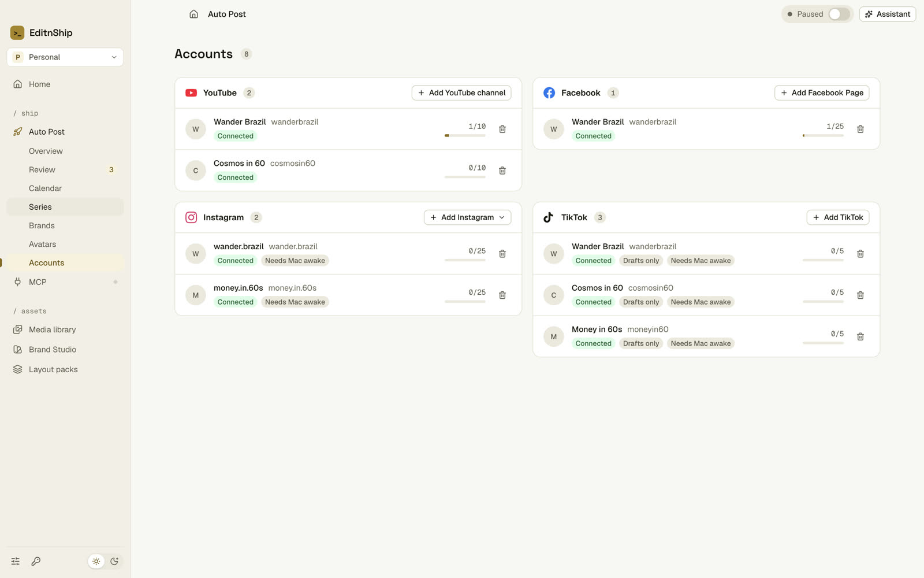Switch to light theme sun icon
The image size is (924, 578).
96,561
